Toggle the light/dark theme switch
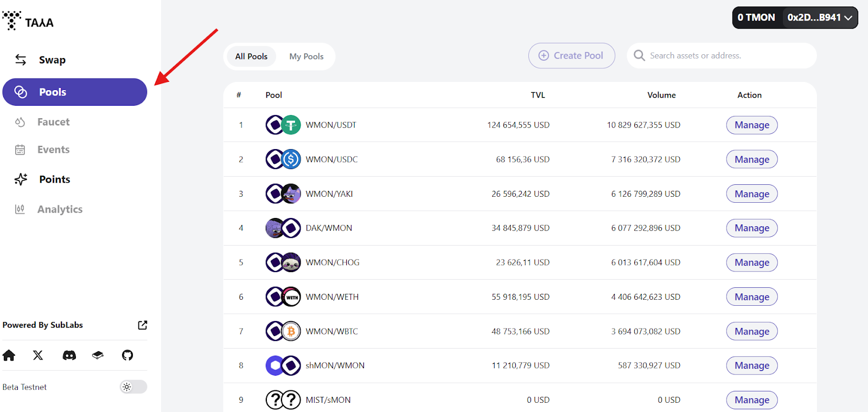 133,387
